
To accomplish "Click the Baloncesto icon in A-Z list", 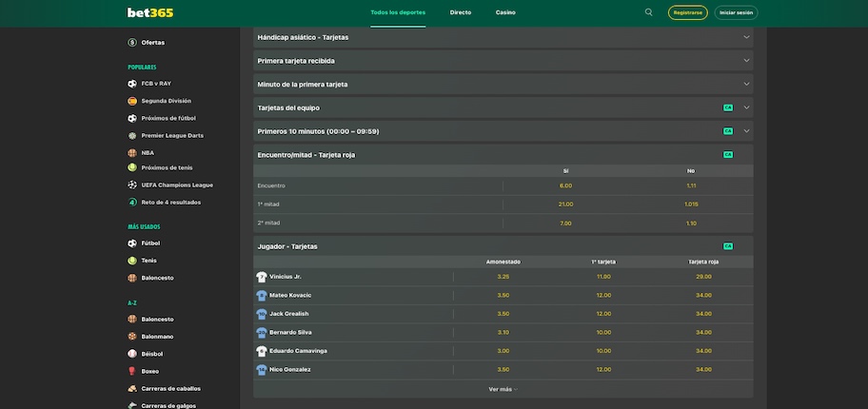I will [132, 320].
